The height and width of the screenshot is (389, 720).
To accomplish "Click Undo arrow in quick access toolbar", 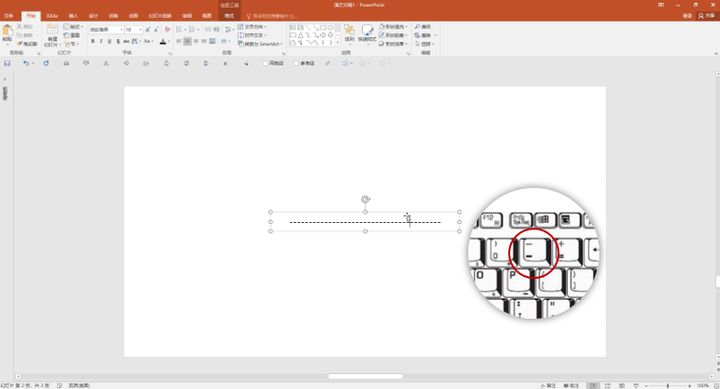I will 26,63.
